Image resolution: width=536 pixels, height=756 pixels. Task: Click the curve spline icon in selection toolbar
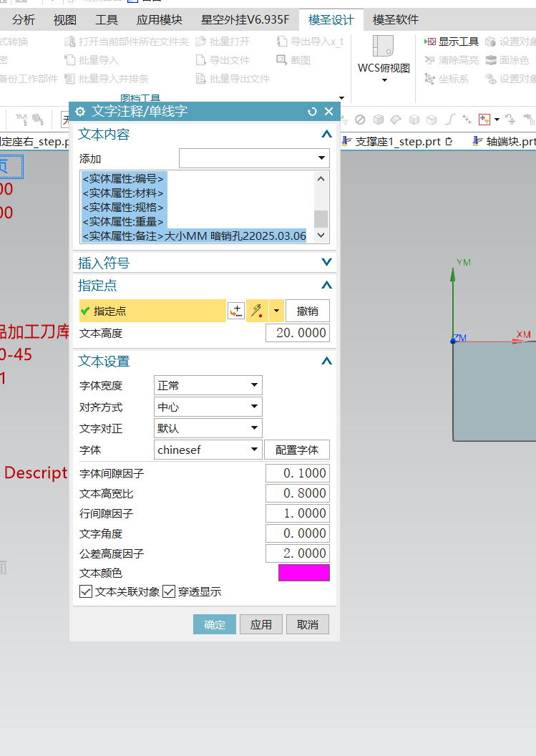449,120
